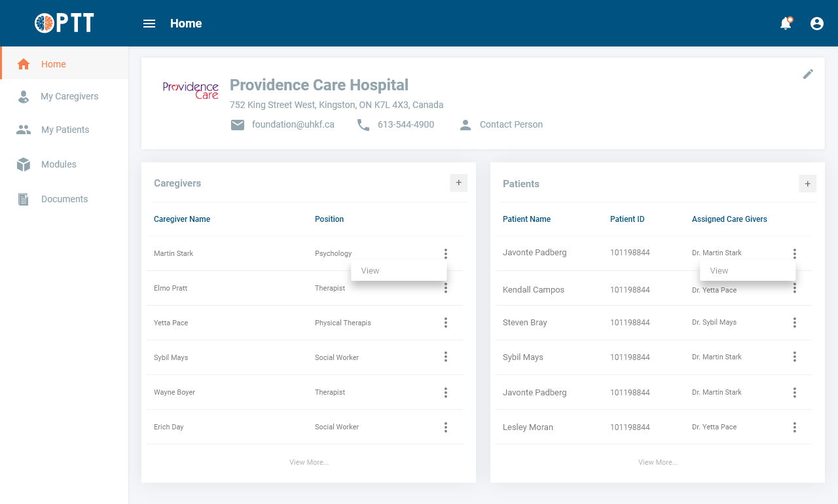Go to My Caregivers in sidebar

tap(69, 96)
